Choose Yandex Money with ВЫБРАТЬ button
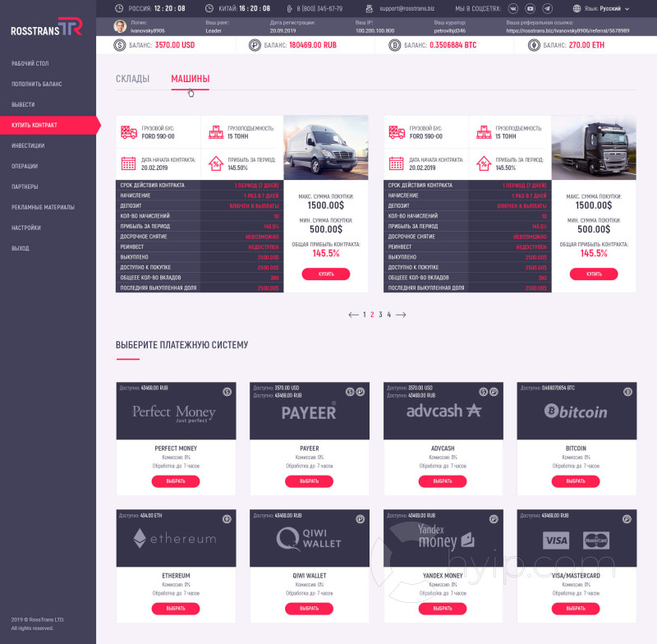The height and width of the screenshot is (644, 657). [x=443, y=609]
